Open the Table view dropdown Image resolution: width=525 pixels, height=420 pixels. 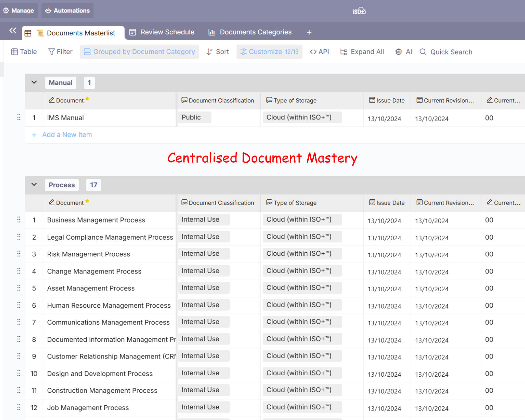pyautogui.click(x=24, y=52)
